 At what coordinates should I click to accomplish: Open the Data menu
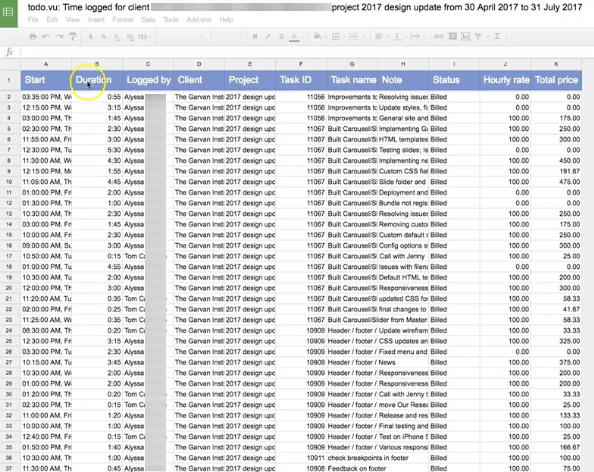pyautogui.click(x=148, y=20)
